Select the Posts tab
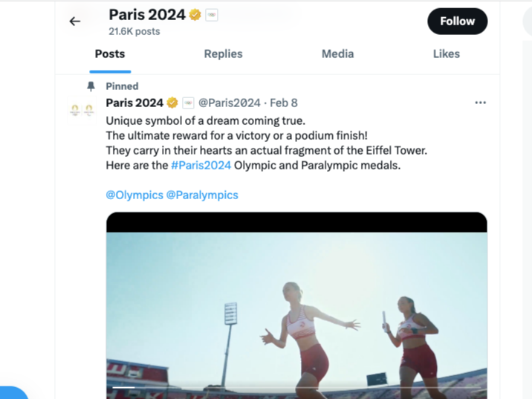Screen dimensions: 532x399 tap(110, 53)
